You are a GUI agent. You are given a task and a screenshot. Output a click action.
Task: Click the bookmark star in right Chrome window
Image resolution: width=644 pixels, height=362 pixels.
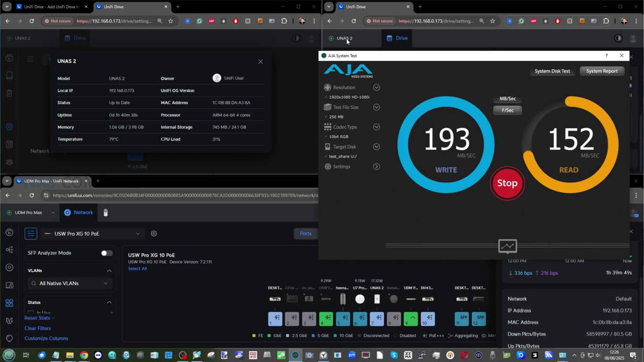(493, 21)
